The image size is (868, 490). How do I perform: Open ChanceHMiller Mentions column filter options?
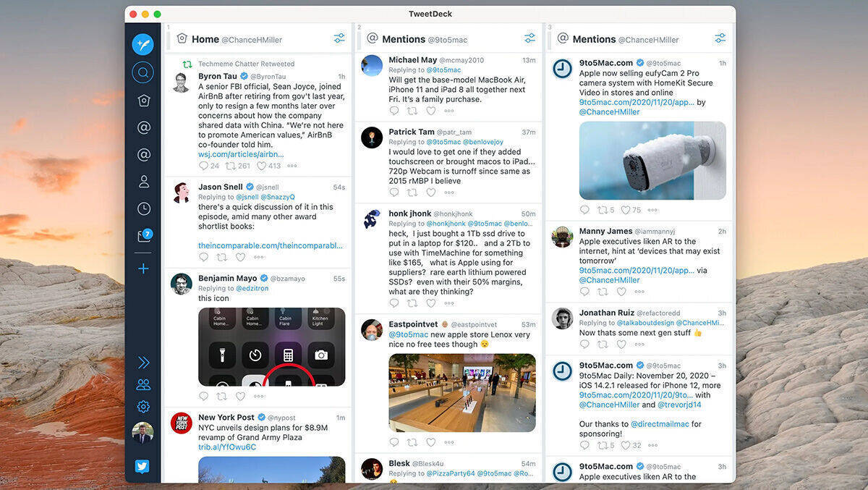click(x=720, y=38)
